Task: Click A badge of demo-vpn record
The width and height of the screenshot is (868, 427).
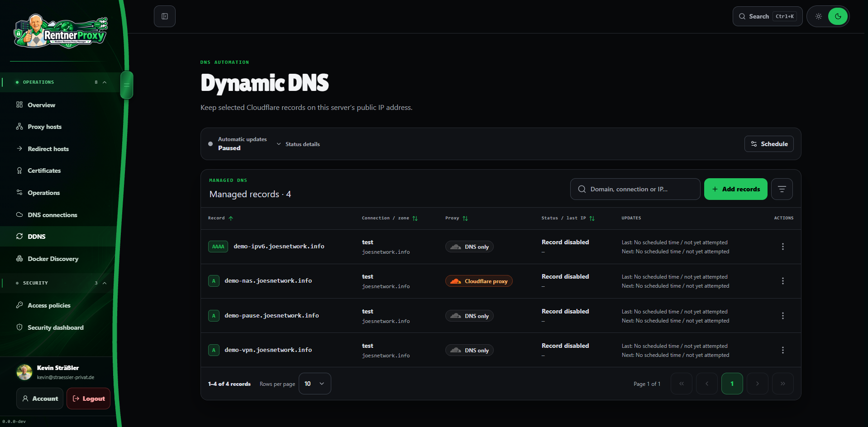Action: point(214,350)
